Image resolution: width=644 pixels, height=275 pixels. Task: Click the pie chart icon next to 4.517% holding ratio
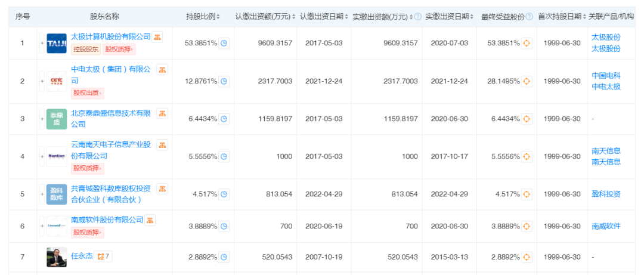pyautogui.click(x=224, y=194)
